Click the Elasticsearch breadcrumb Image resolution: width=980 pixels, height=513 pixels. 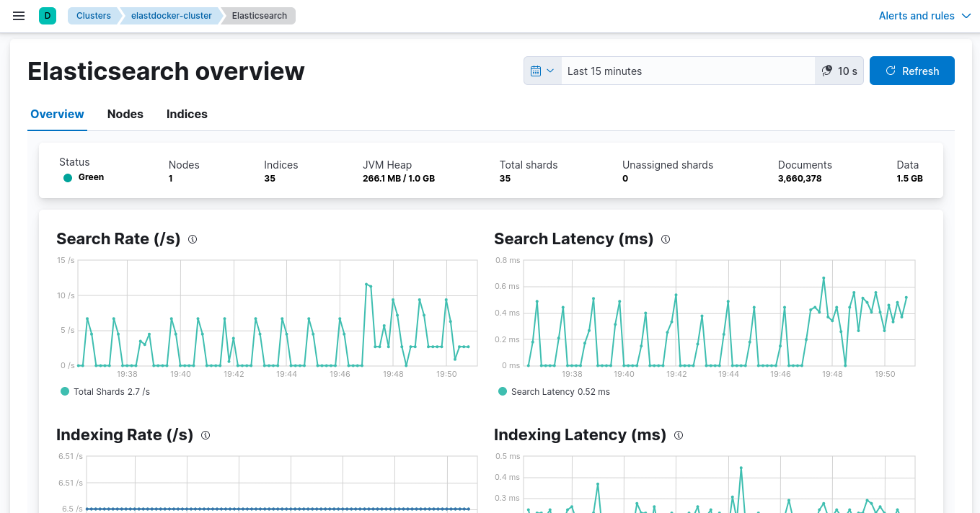tap(260, 16)
